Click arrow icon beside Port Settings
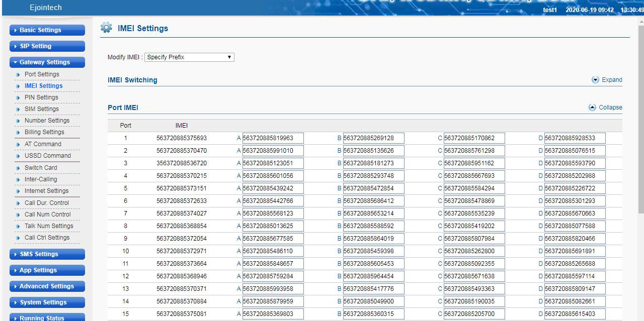The width and height of the screenshot is (644, 321). click(x=19, y=74)
